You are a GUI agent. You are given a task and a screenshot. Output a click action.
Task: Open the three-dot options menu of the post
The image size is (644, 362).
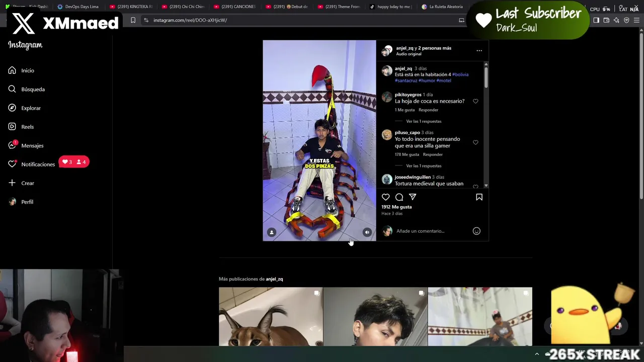click(x=479, y=51)
